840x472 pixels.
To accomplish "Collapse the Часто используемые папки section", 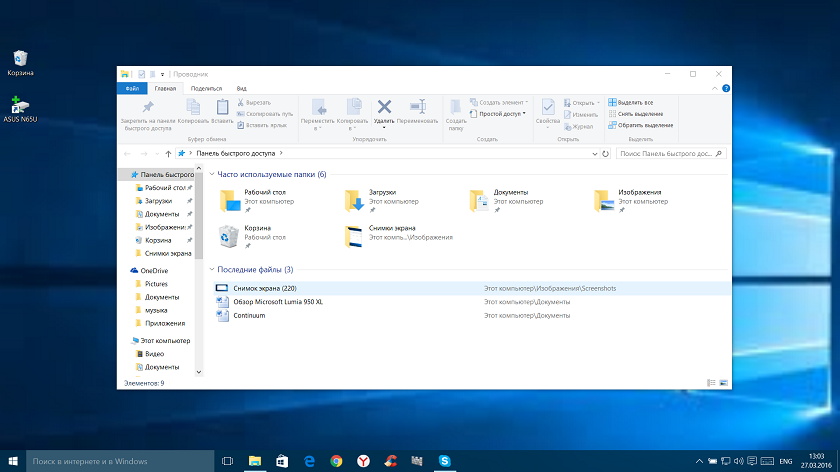I will click(x=212, y=174).
